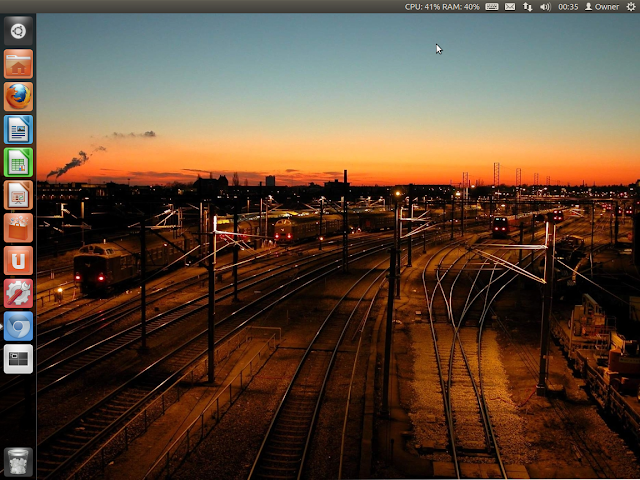Launch LibreOffice Impress presentation

(x=18, y=195)
